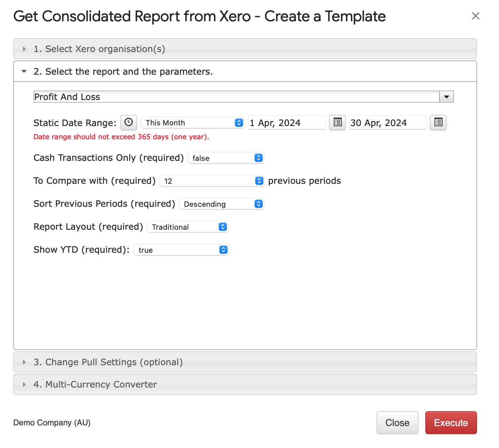Open the Profit And Loss report dropdown arrow
Screen dimensions: 499x448
pos(447,97)
